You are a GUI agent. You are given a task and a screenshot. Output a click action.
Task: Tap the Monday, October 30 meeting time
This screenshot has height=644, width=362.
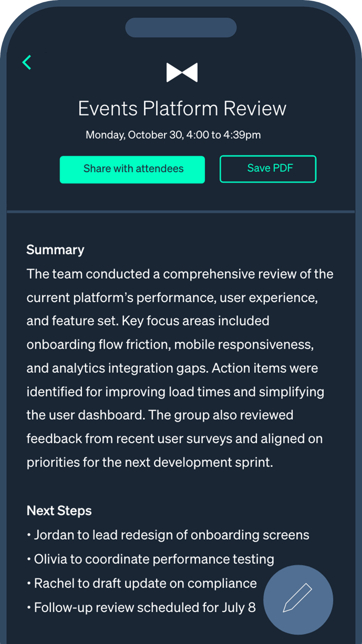pyautogui.click(x=173, y=135)
